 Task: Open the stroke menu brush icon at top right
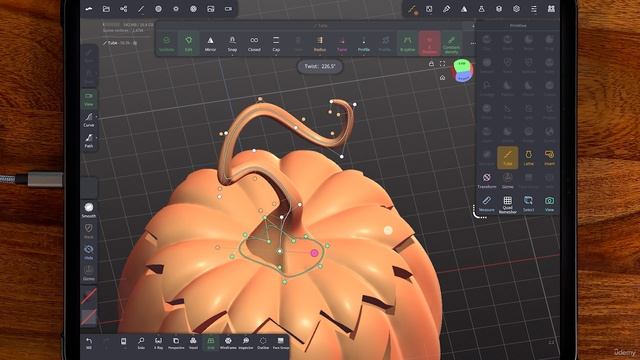tap(412, 9)
